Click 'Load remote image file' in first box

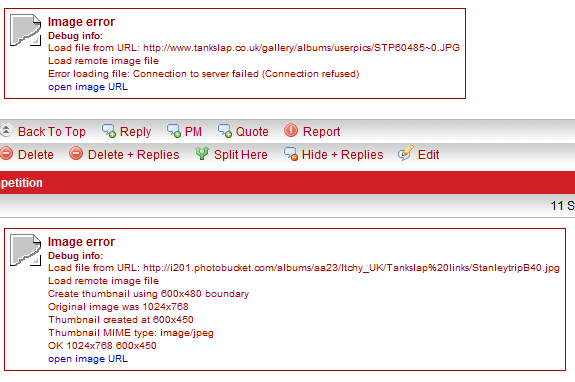point(103,61)
